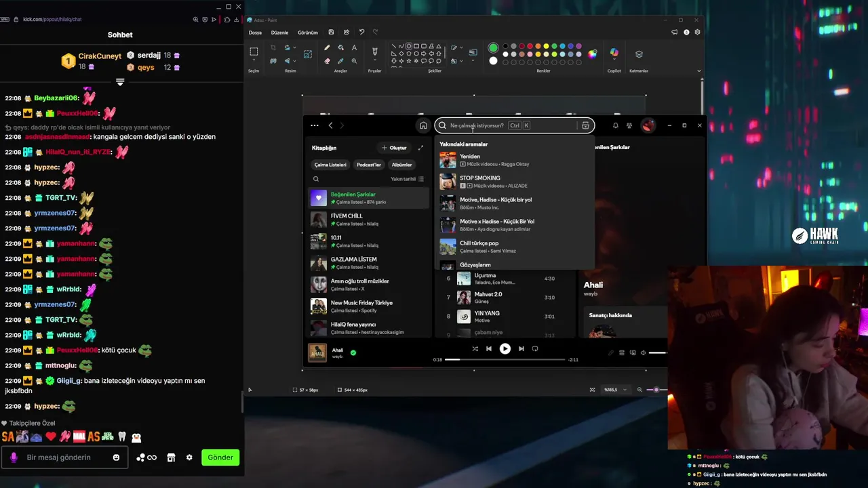Click the Remove background icon in Paint
Image resolution: width=868 pixels, height=488 pixels.
(x=273, y=61)
